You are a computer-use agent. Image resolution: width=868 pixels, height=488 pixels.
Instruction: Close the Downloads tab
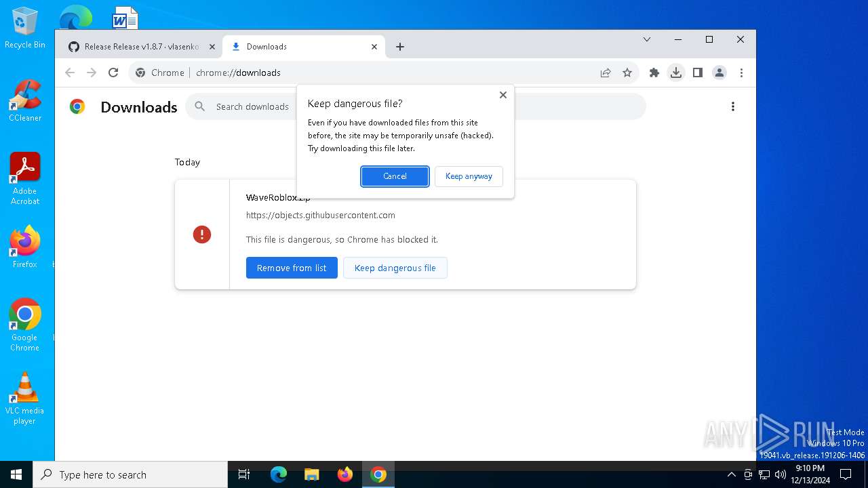374,47
